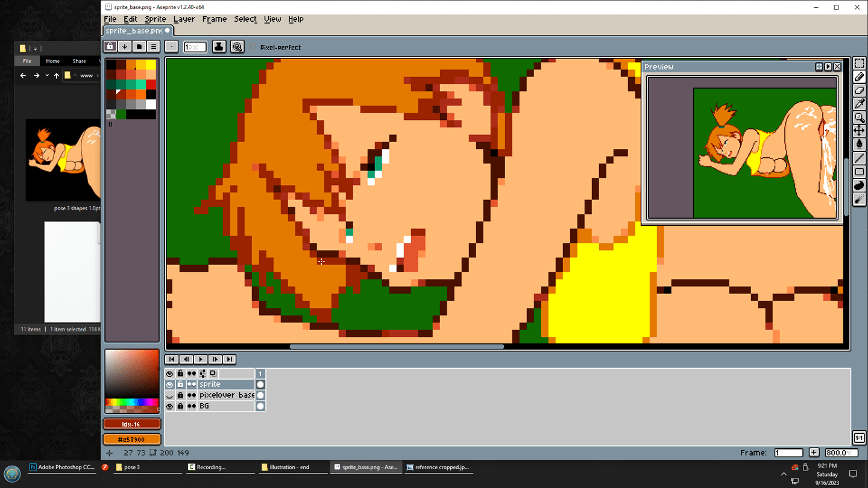Select the Pencil tool

point(860,77)
